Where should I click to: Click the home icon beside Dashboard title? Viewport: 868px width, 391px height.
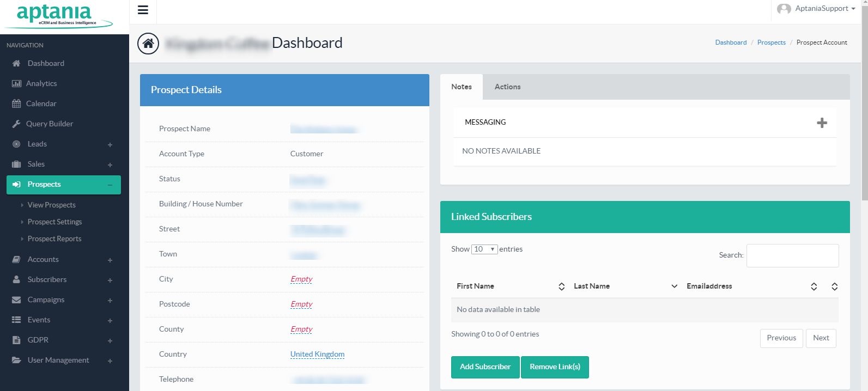click(148, 44)
